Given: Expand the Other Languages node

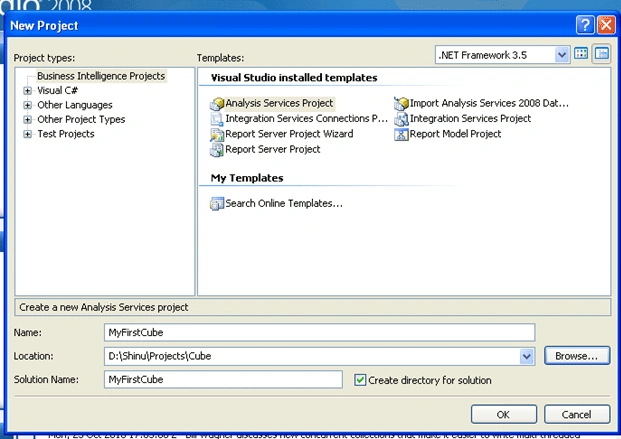Looking at the screenshot, I should pos(27,105).
